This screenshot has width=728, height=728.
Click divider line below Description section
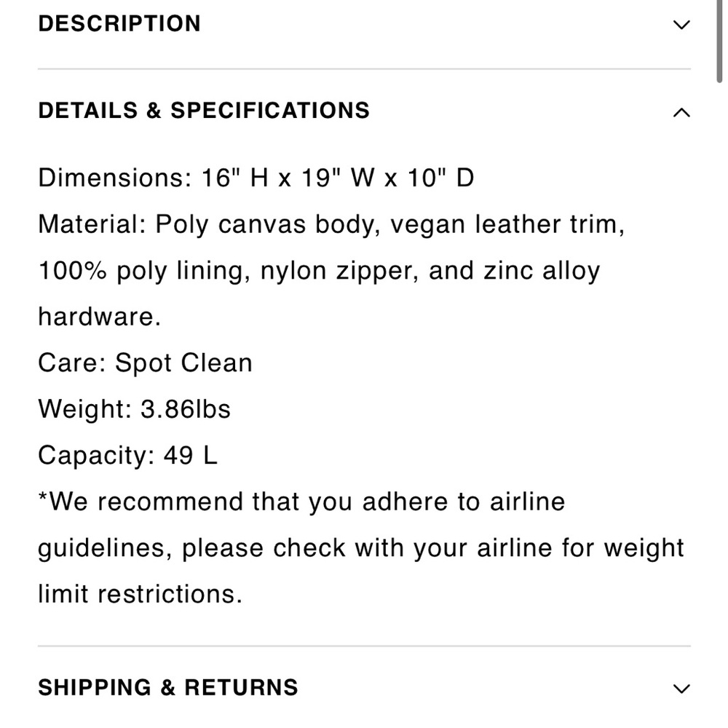click(x=364, y=69)
